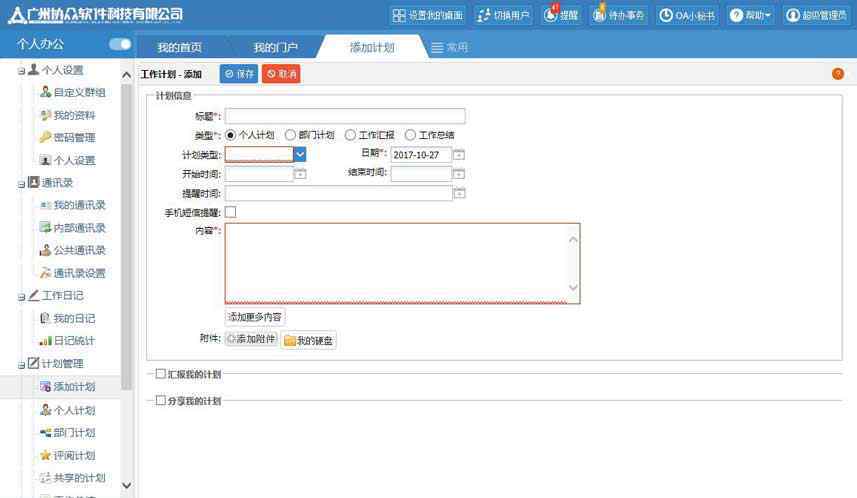Open the calendar picker beside 日期 field
The width and height of the screenshot is (857, 498).
pos(459,155)
